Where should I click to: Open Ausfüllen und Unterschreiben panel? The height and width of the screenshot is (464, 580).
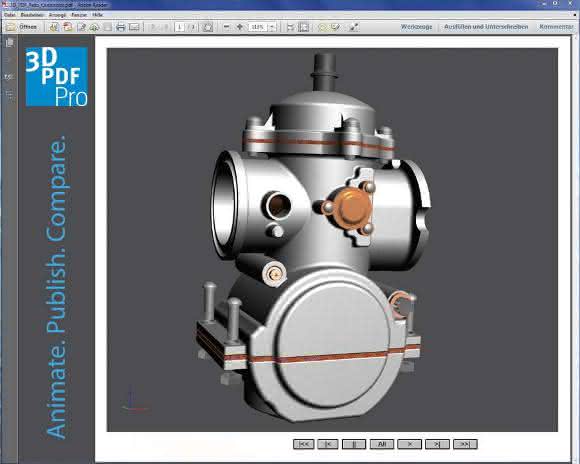tap(486, 27)
